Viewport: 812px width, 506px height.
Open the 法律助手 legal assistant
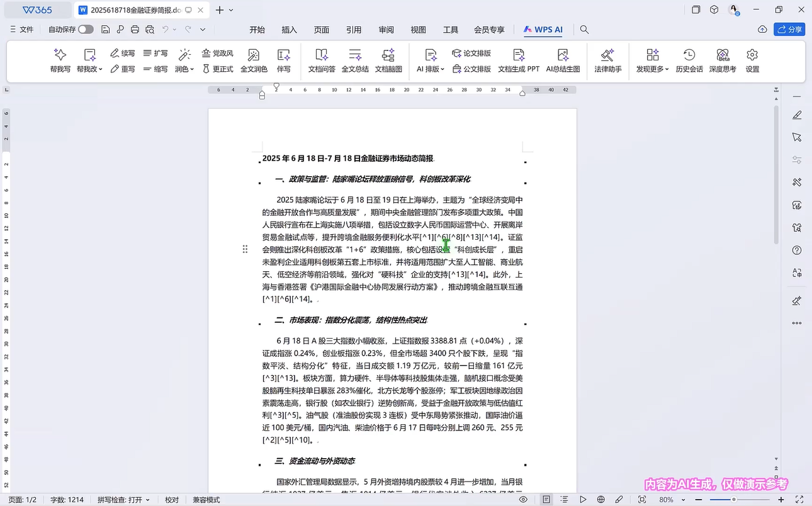607,61
